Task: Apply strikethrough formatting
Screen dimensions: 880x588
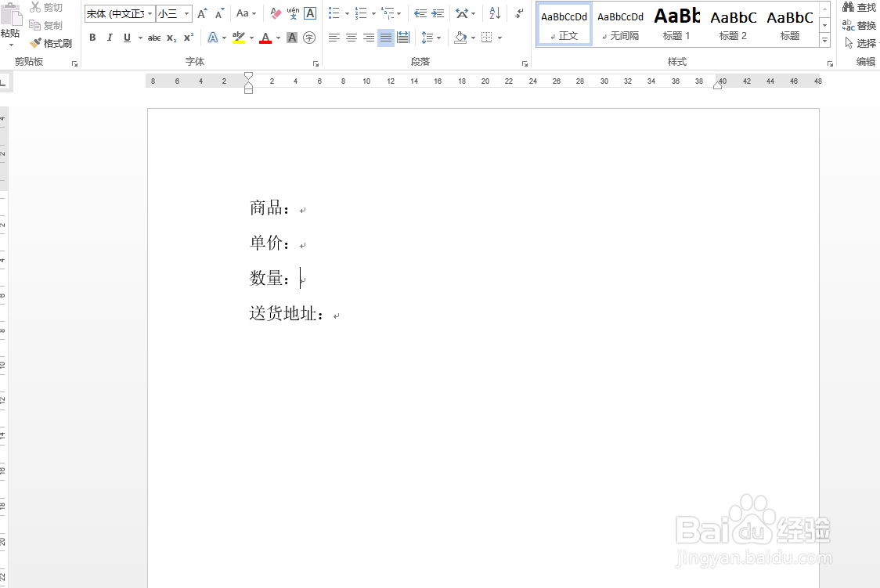Action: point(154,38)
